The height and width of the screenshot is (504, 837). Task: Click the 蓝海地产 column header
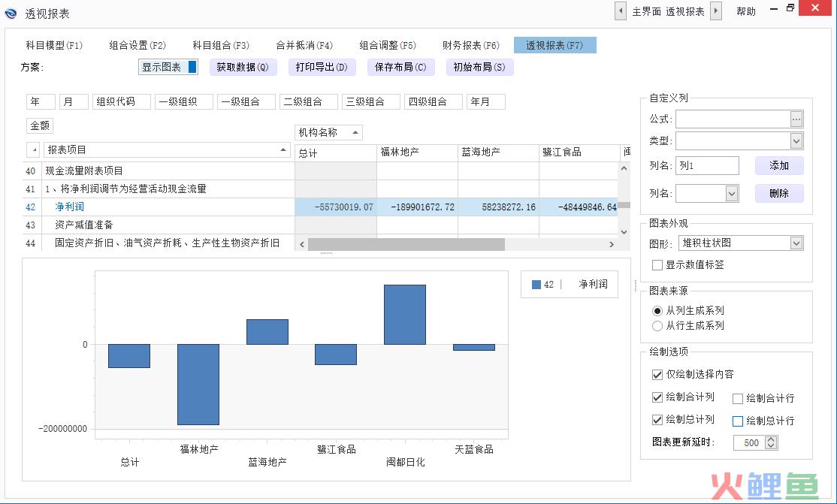[498, 152]
